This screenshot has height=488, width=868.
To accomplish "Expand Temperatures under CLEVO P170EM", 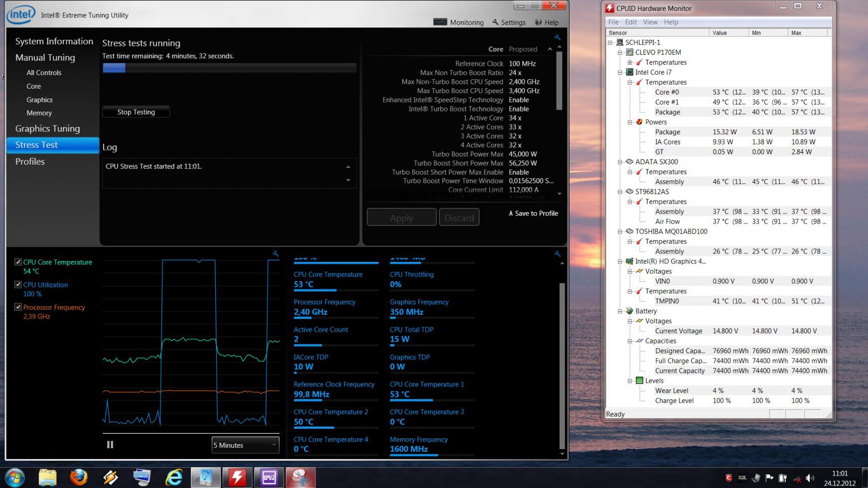I will tap(630, 62).
